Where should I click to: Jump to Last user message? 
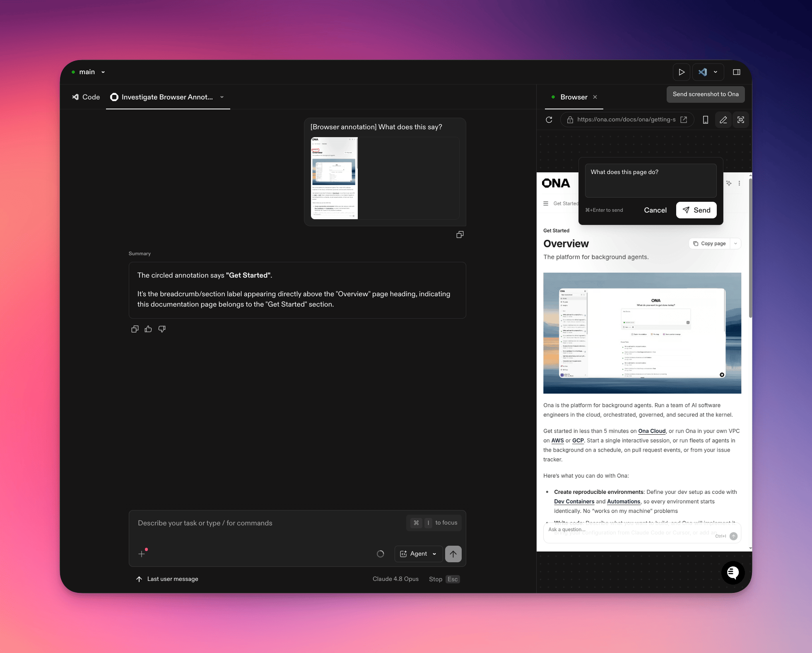(167, 579)
